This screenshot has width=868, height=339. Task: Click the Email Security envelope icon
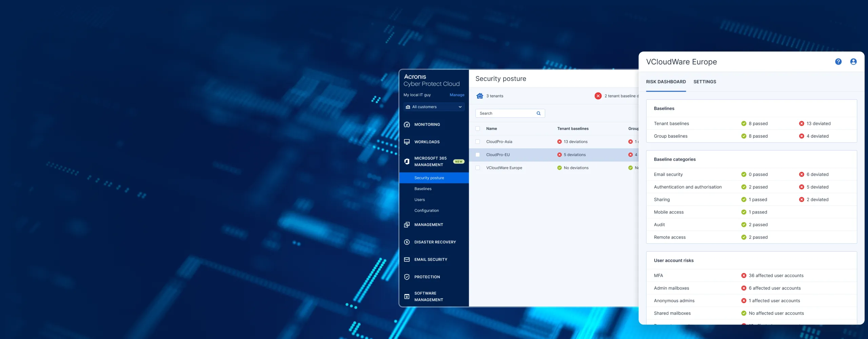tap(407, 260)
